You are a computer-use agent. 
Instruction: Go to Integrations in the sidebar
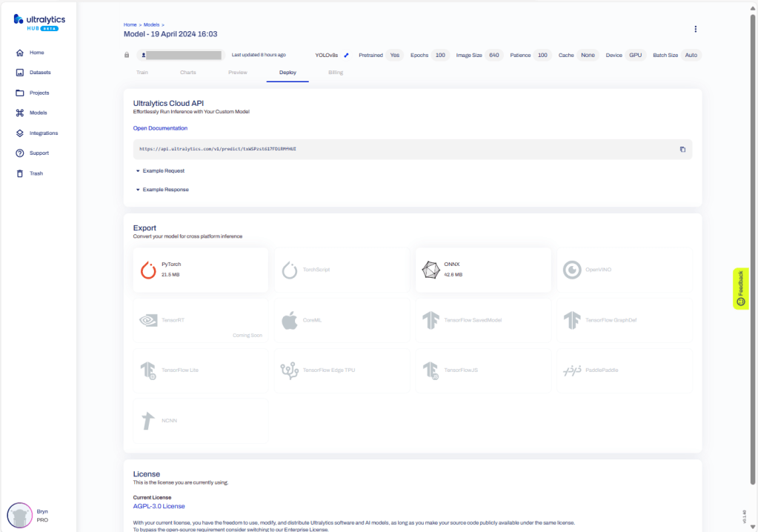point(43,133)
